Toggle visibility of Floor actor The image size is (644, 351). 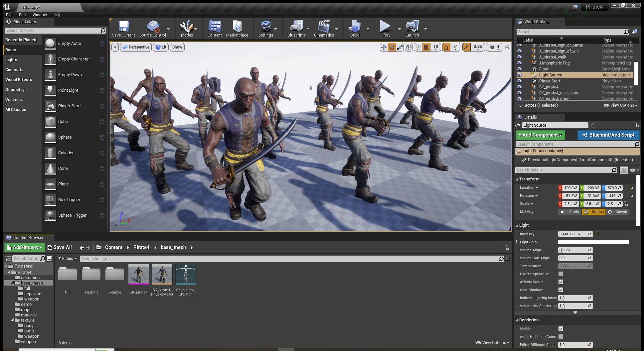click(x=519, y=69)
